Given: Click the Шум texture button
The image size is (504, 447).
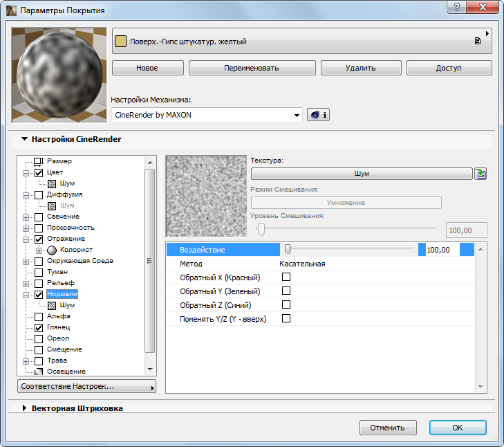Looking at the screenshot, I should 362,174.
